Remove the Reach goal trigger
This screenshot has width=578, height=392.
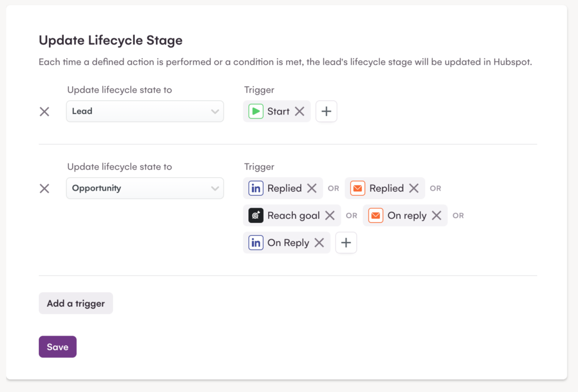click(x=330, y=215)
